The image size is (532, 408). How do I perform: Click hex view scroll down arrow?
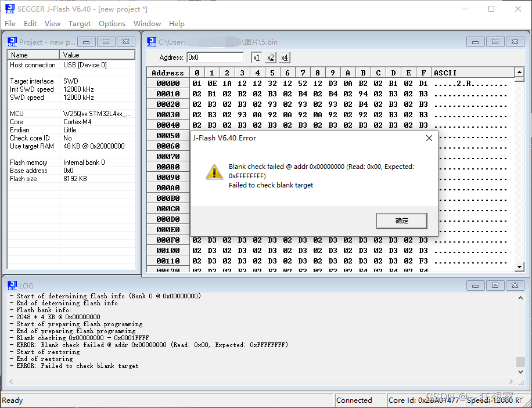tap(519, 266)
